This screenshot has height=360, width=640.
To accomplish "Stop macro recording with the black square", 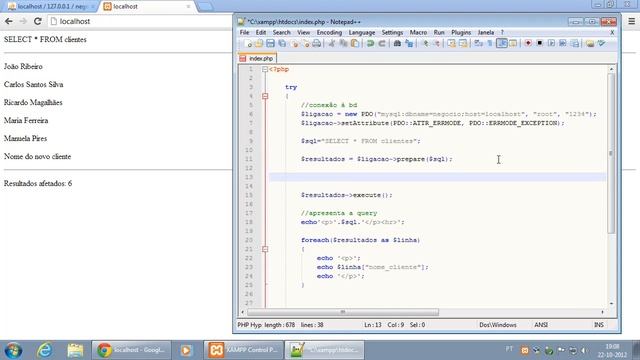I will (x=540, y=43).
